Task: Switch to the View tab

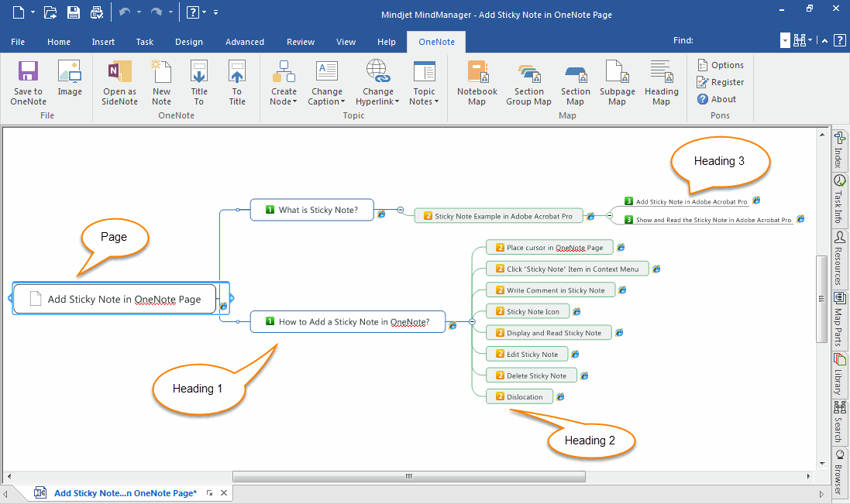Action: point(346,42)
